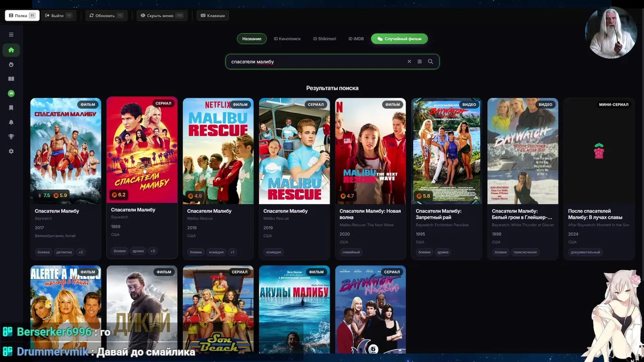The width and height of the screenshot is (644, 362).
Task: Switch to ID Shikimori search tab
Action: pos(325,39)
